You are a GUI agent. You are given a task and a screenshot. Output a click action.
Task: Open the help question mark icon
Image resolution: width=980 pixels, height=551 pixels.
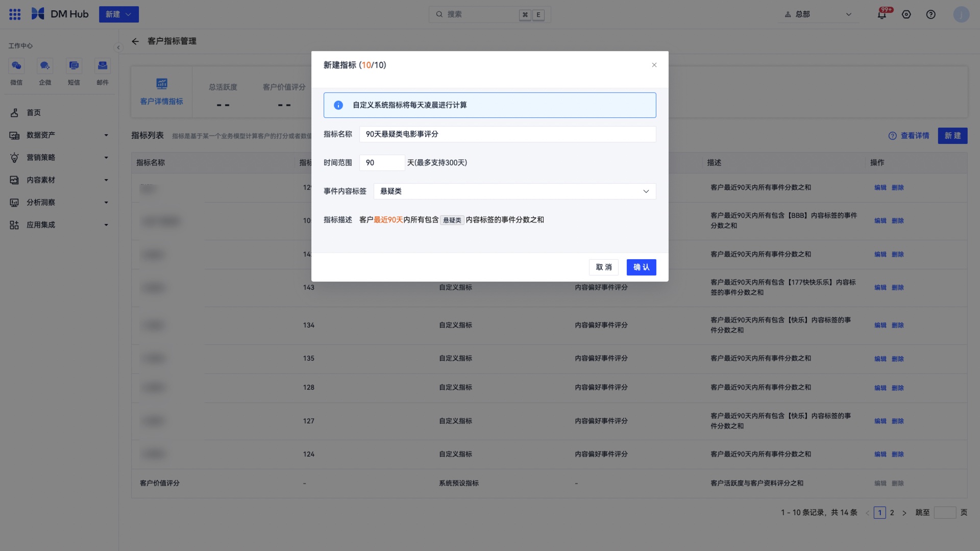pos(930,14)
